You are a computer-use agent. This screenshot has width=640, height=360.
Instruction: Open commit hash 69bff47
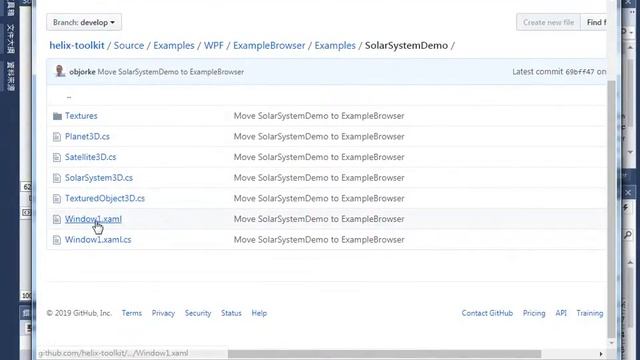click(x=580, y=72)
